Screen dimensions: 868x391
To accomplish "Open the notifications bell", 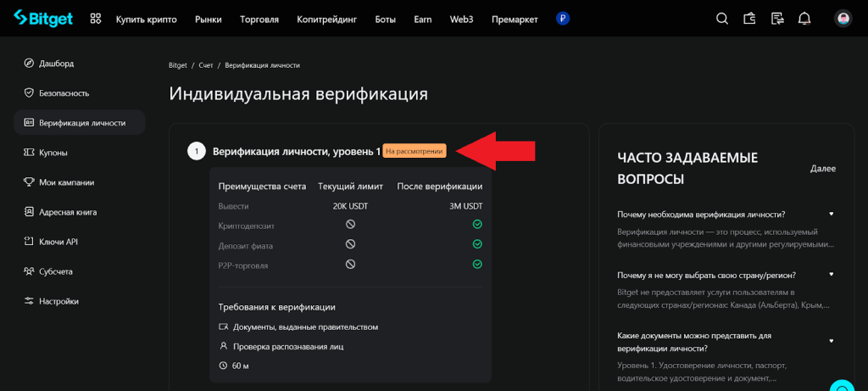I will [804, 19].
